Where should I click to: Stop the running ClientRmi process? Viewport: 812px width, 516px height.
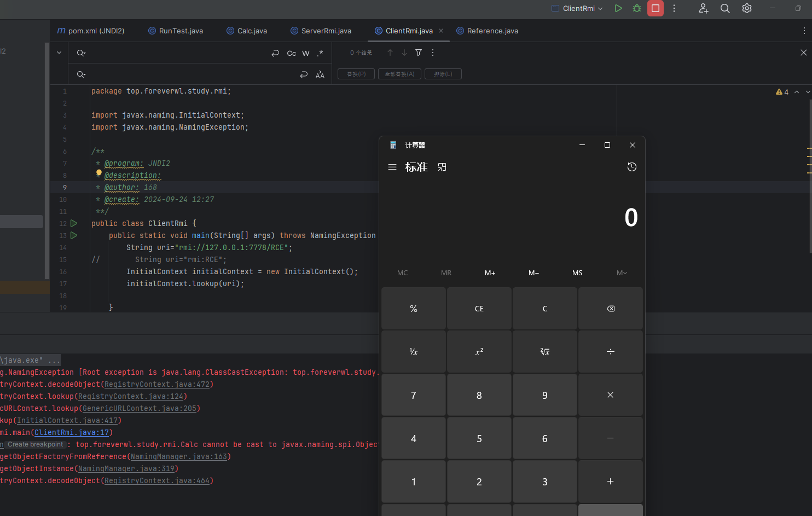[656, 8]
